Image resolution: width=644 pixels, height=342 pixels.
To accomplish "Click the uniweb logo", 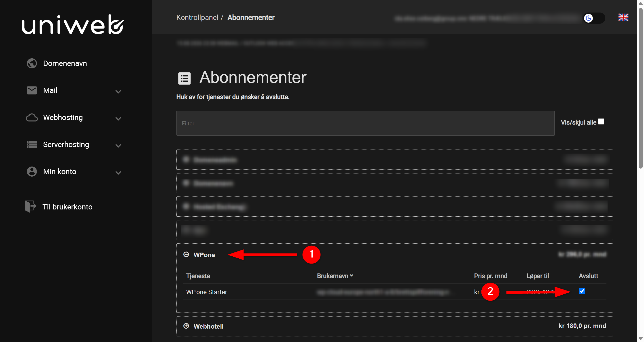I will 72,24.
